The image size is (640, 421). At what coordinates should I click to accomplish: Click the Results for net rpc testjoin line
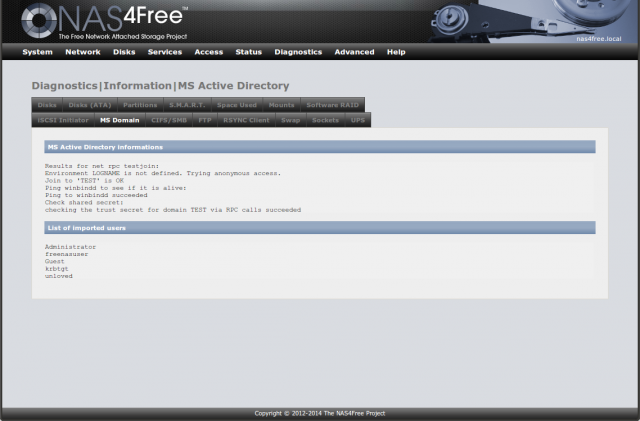point(102,166)
